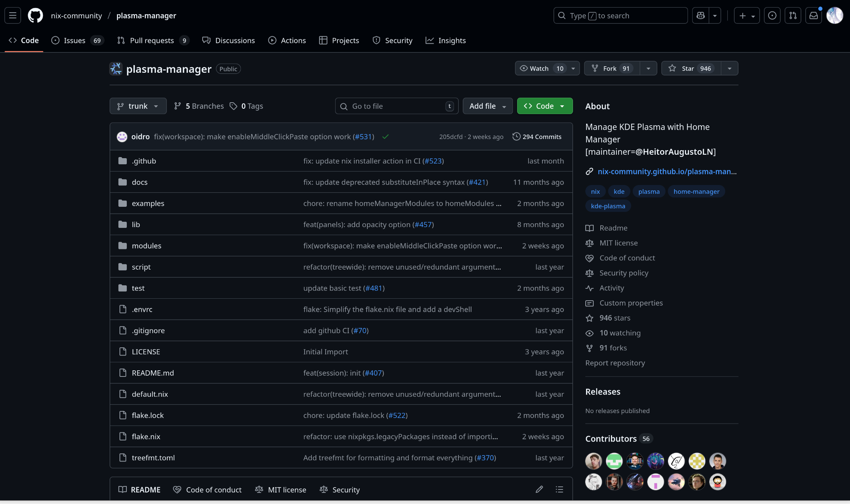Switch to the Pull requests tab
The width and height of the screenshot is (850, 504).
click(x=152, y=41)
